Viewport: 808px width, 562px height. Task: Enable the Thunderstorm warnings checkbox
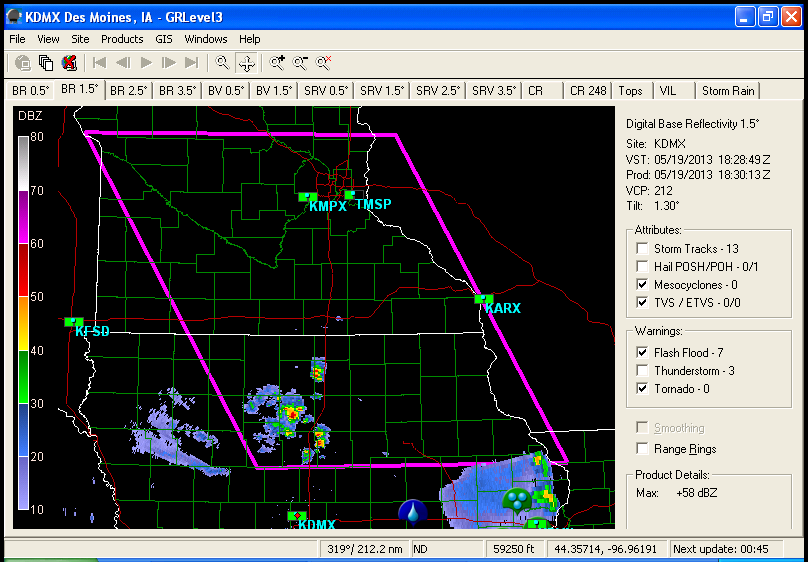[642, 370]
